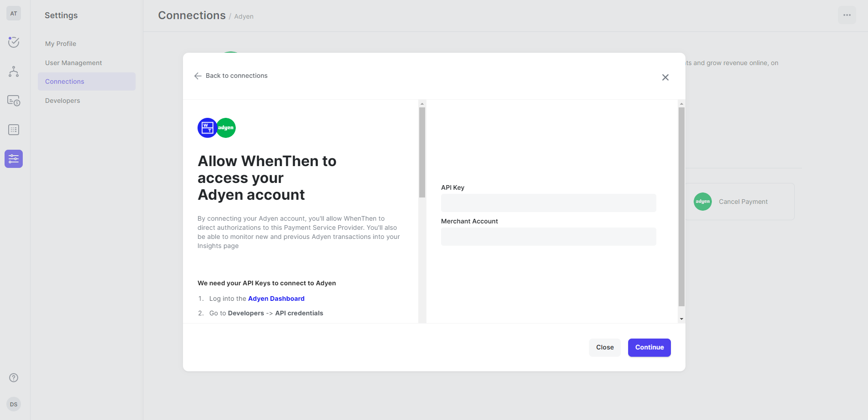Click the back arrow beside Back to connections

[x=198, y=76]
